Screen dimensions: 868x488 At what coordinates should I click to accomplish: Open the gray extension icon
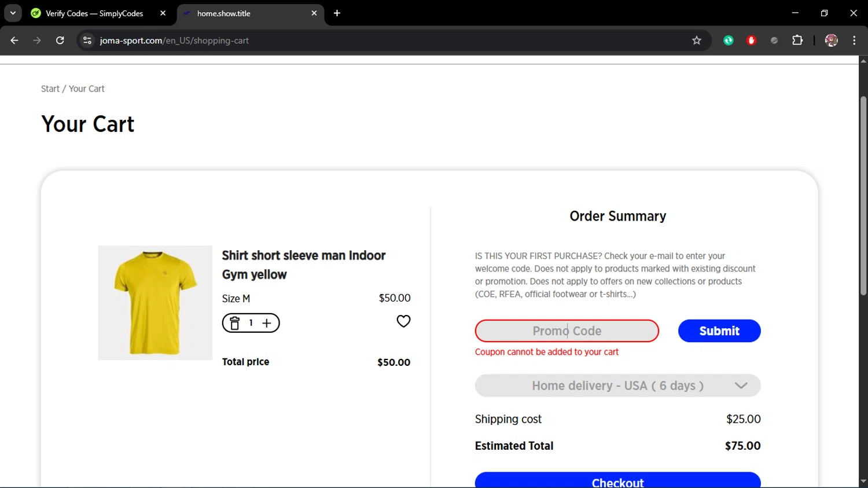pyautogui.click(x=774, y=41)
